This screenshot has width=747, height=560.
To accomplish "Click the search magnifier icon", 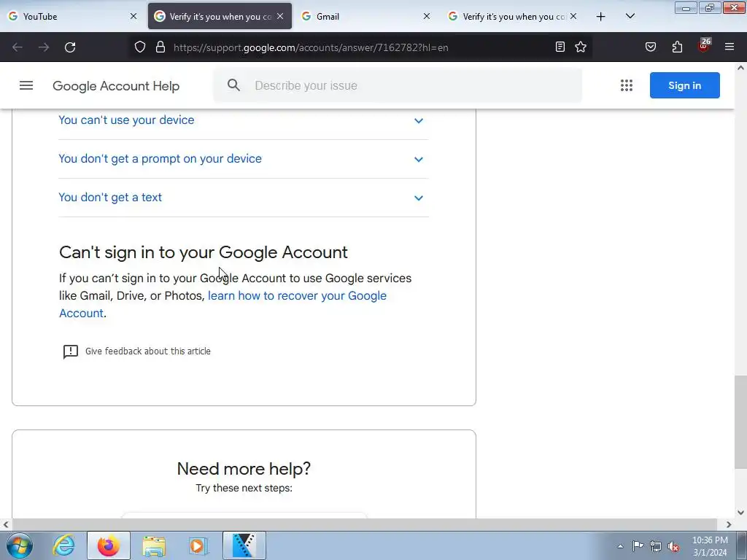I will 233,85.
